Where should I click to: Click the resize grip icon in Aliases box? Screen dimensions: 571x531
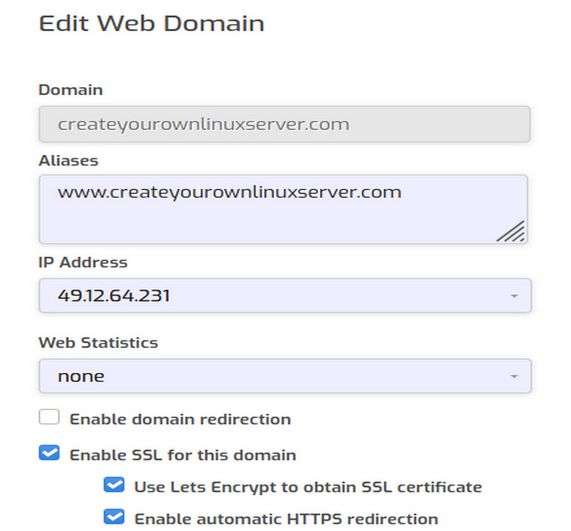click(511, 231)
